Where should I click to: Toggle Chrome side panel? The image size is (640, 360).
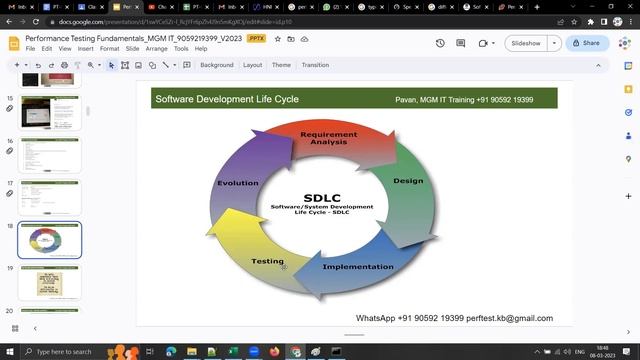(x=604, y=22)
